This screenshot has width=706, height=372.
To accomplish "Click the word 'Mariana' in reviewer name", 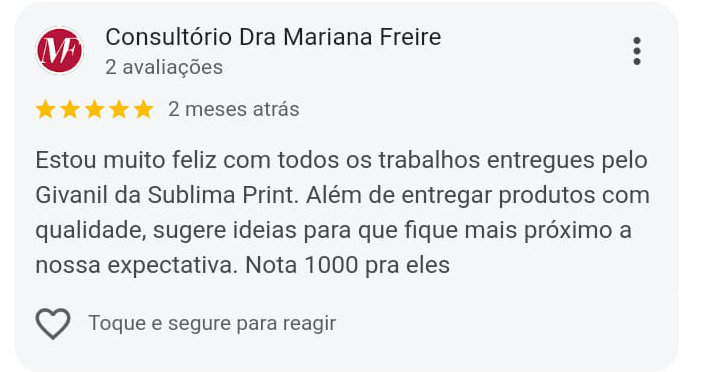I will click(x=328, y=37).
